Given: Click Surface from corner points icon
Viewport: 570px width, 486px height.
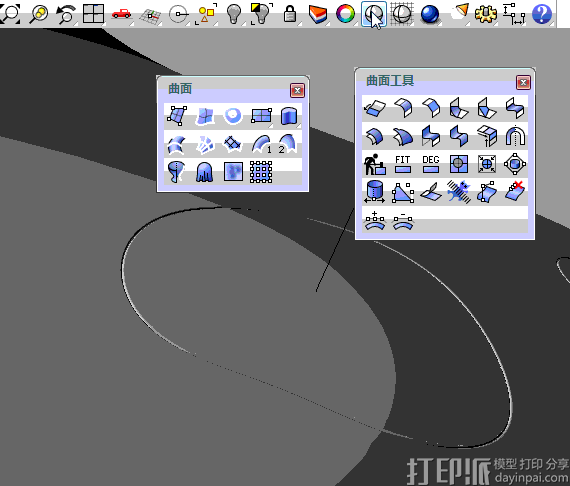Looking at the screenshot, I should point(177,116).
